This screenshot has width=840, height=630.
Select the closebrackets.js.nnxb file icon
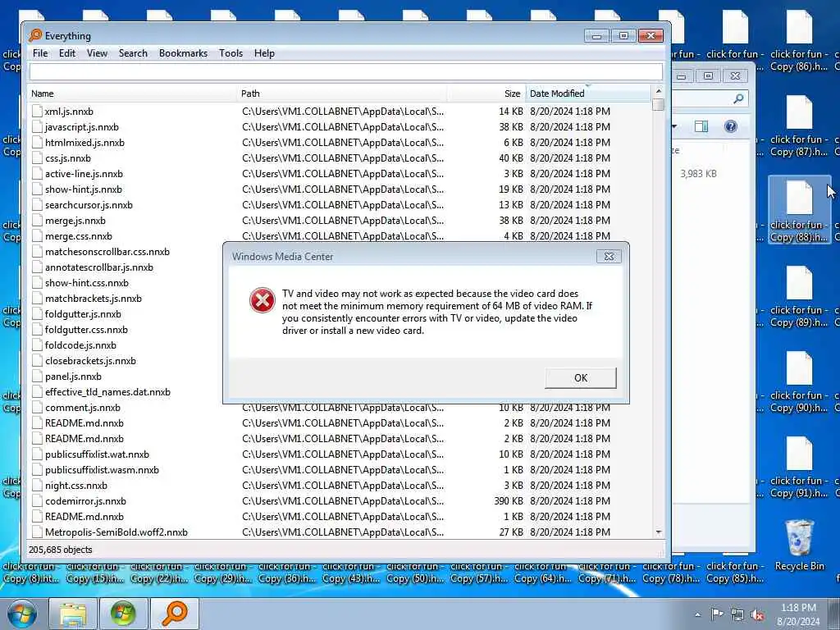click(x=37, y=360)
